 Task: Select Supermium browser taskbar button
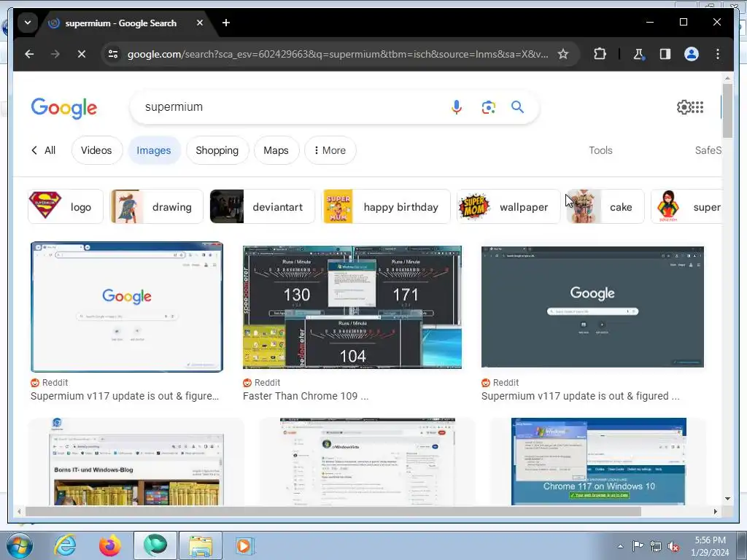(155, 545)
